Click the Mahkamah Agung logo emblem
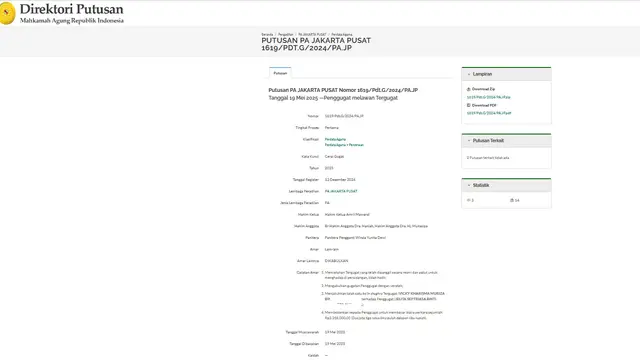The height and width of the screenshot is (360, 640). click(x=6, y=13)
